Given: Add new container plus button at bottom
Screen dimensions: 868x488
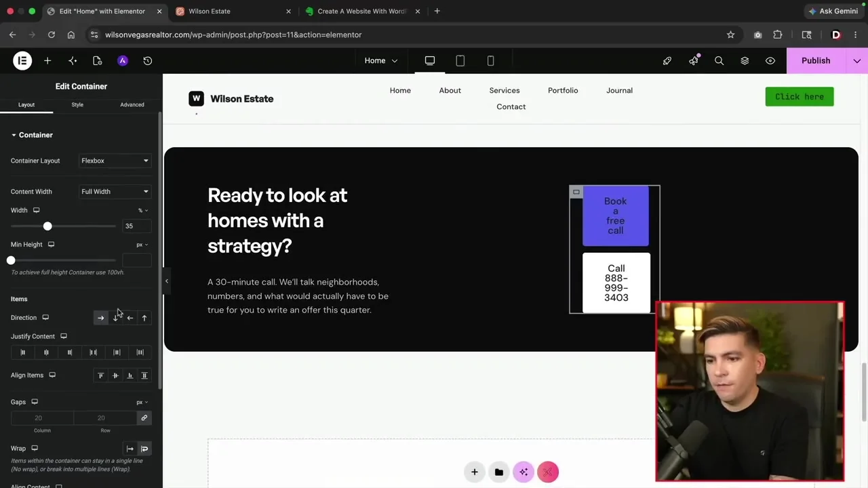Looking at the screenshot, I should 475,472.
